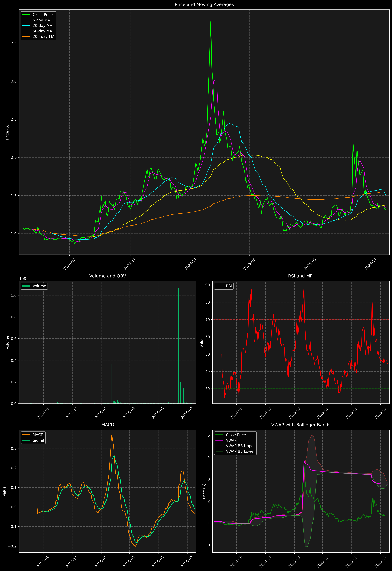Screen dimensions: 392x571
Task: Select the 'Volume' legend entry
Action: tap(39, 286)
